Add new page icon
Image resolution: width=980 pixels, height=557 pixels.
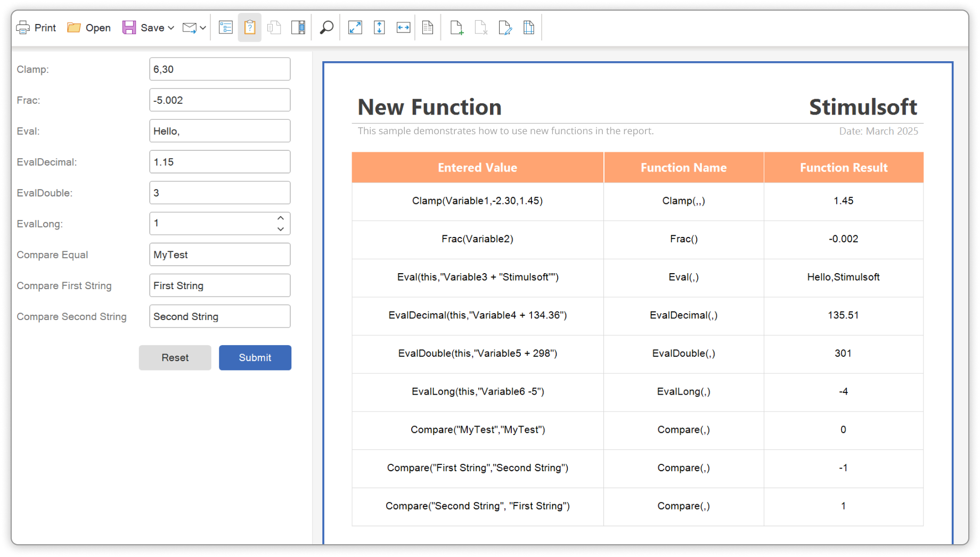[456, 28]
